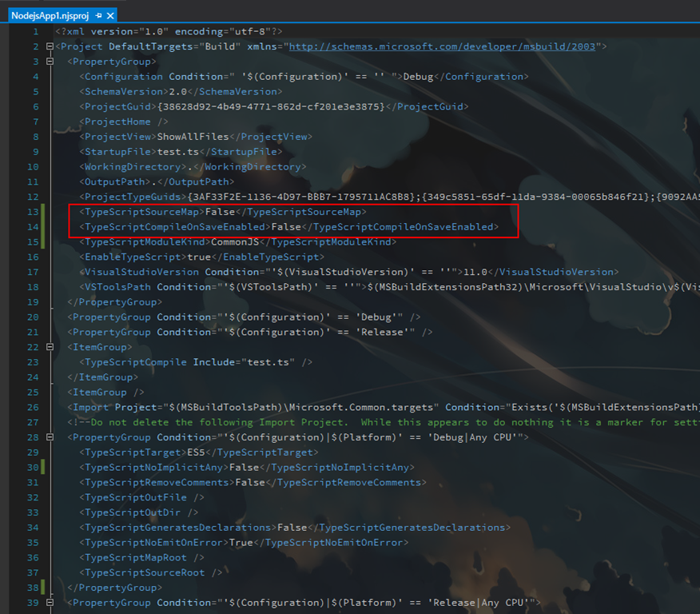Click line number 27 in the gutter

33,422
